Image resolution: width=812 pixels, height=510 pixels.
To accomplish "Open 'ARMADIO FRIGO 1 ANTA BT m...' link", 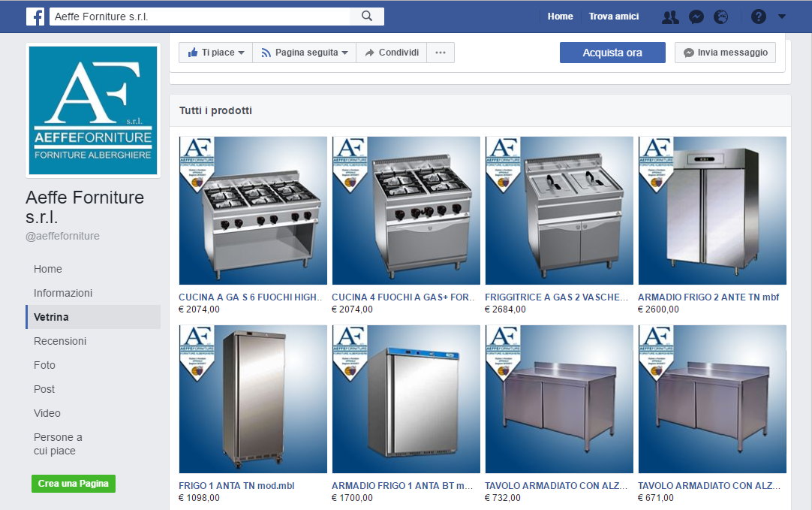I will tap(402, 486).
